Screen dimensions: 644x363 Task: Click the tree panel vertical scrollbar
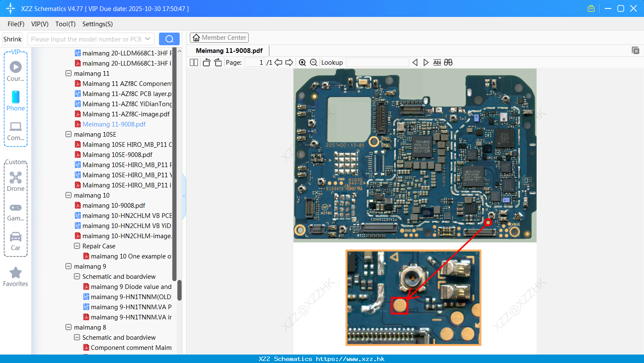pyautogui.click(x=179, y=290)
